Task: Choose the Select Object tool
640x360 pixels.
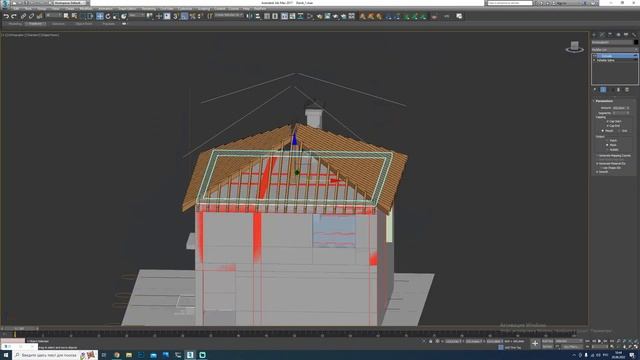Action: [x=67, y=16]
